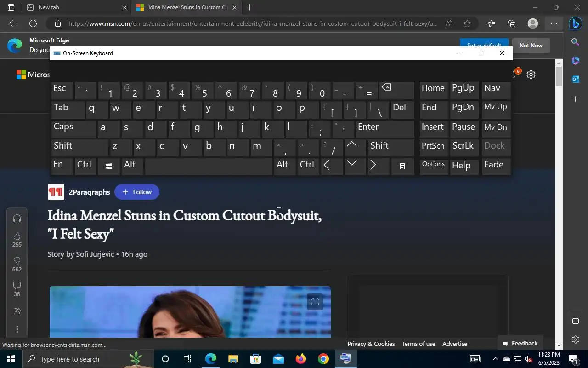Like the article with thumbs up icon
The width and height of the screenshot is (588, 368).
tap(17, 236)
